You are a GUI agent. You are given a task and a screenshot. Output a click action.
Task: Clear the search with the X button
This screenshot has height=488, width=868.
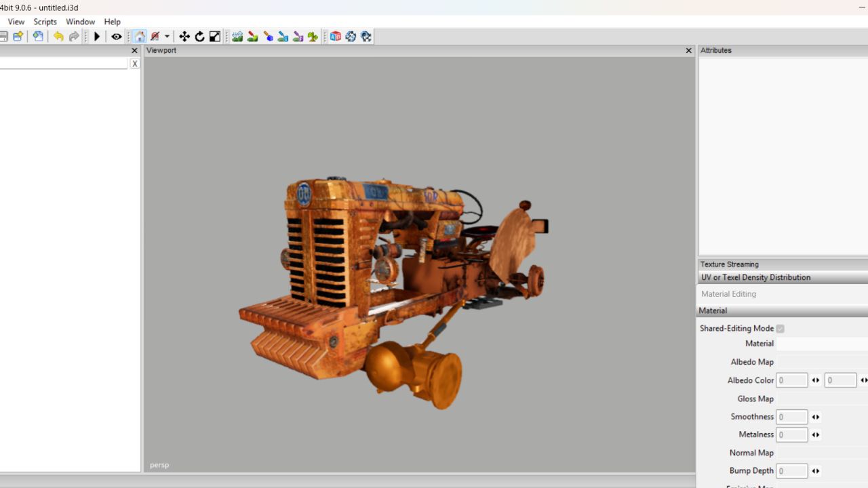[134, 64]
